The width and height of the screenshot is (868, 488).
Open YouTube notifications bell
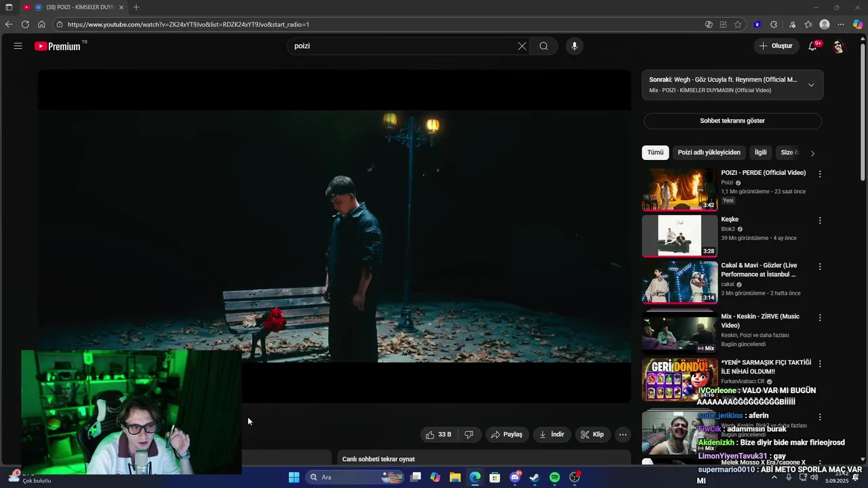pyautogui.click(x=812, y=46)
